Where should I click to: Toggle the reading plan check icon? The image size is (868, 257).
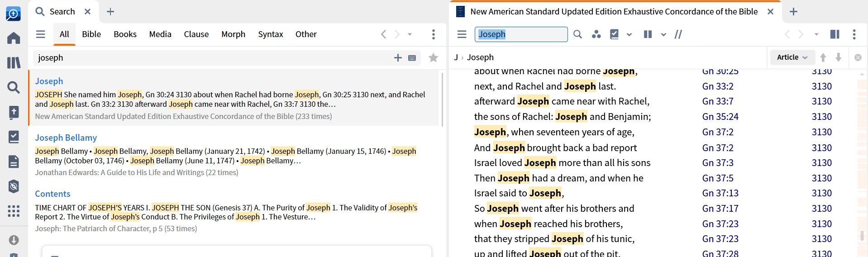(614, 34)
